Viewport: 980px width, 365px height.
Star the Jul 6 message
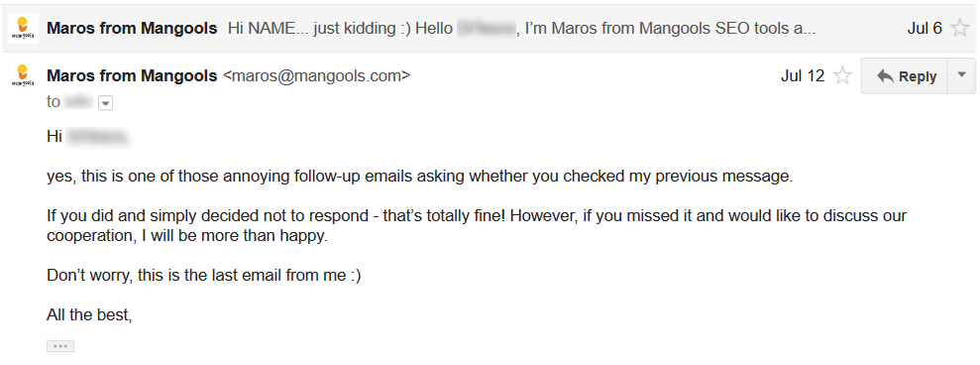point(959,28)
